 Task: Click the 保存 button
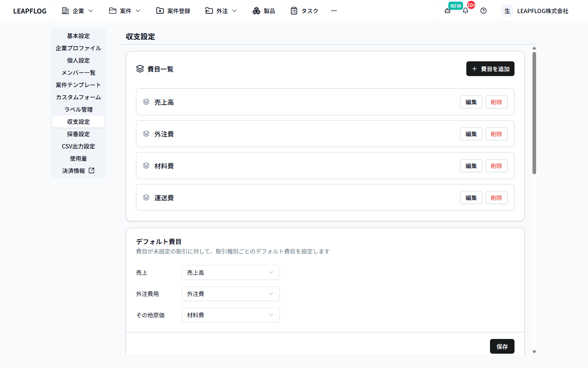tap(502, 346)
